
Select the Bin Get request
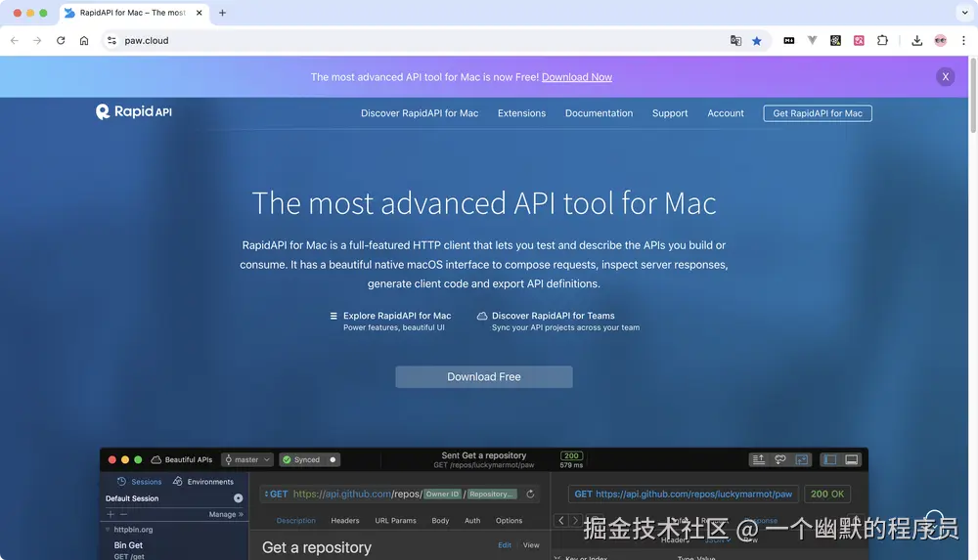tap(128, 545)
